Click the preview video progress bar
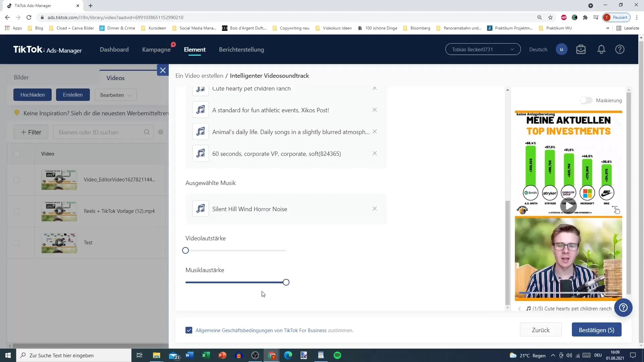This screenshot has height=362, width=644. (568, 293)
